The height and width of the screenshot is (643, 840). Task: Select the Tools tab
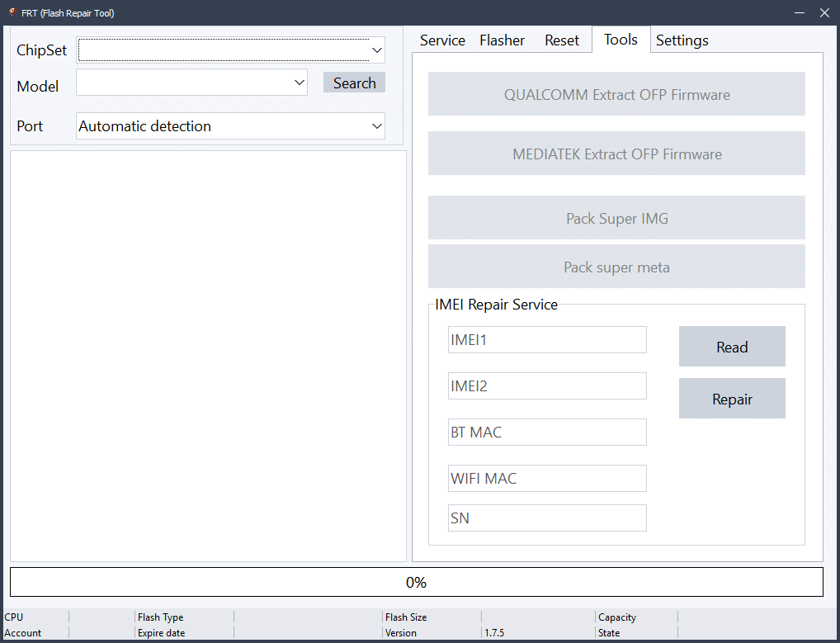621,39
